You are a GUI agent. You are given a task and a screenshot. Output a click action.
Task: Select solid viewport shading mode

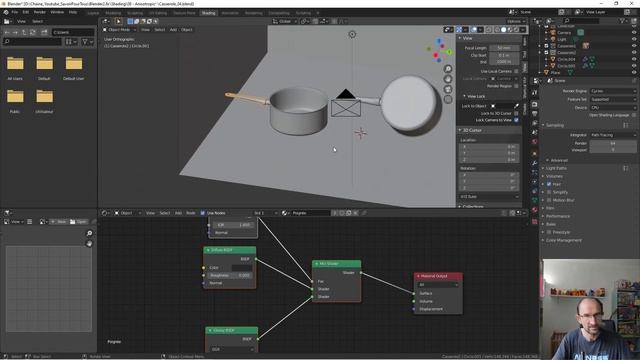pos(503,30)
